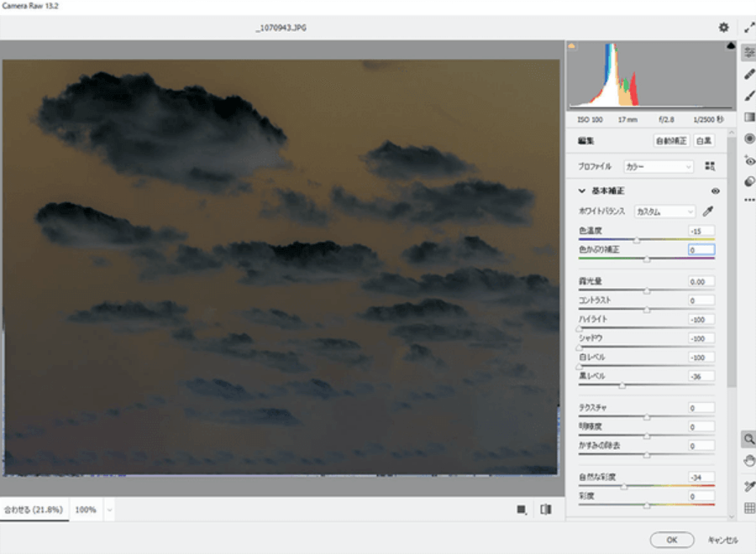Click the 色温度 slider handle
The height and width of the screenshot is (554, 756).
point(637,240)
